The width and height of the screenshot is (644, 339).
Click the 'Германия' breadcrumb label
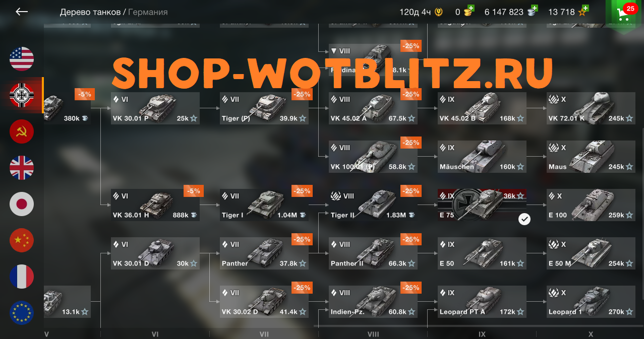[148, 12]
